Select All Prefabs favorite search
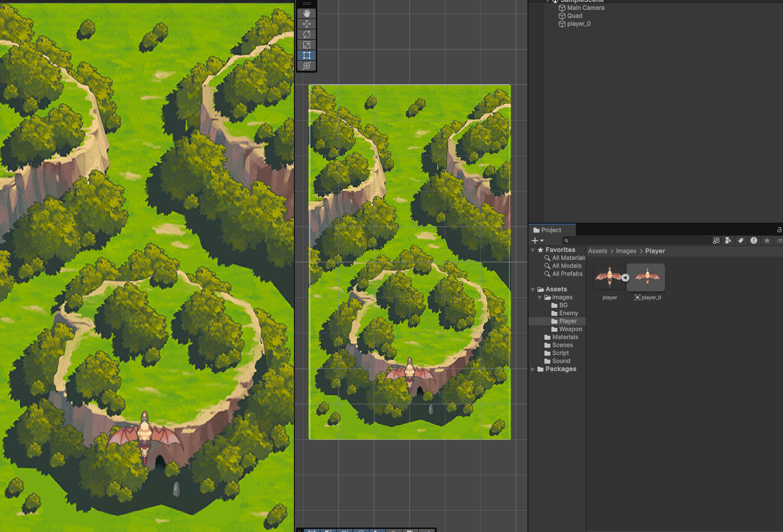This screenshot has height=532, width=783. point(563,274)
